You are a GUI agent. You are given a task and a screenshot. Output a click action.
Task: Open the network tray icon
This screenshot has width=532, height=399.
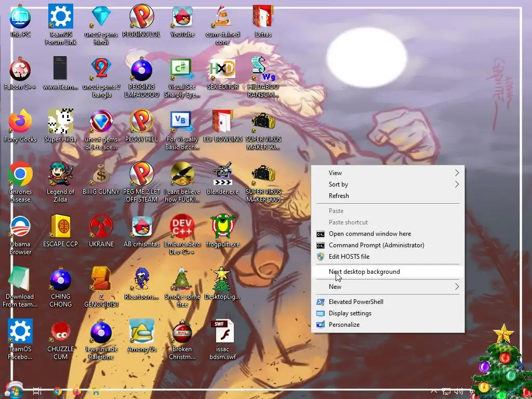[446, 391]
